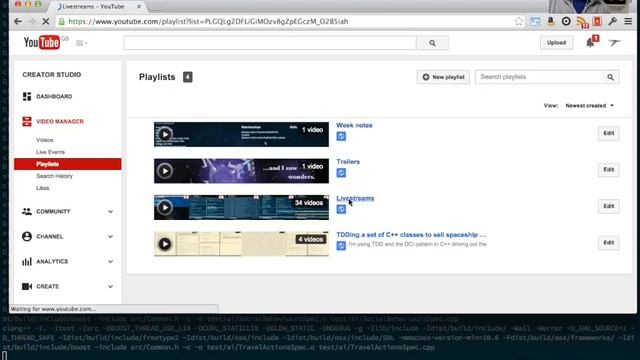Open the Week notes playlist link

click(x=354, y=125)
